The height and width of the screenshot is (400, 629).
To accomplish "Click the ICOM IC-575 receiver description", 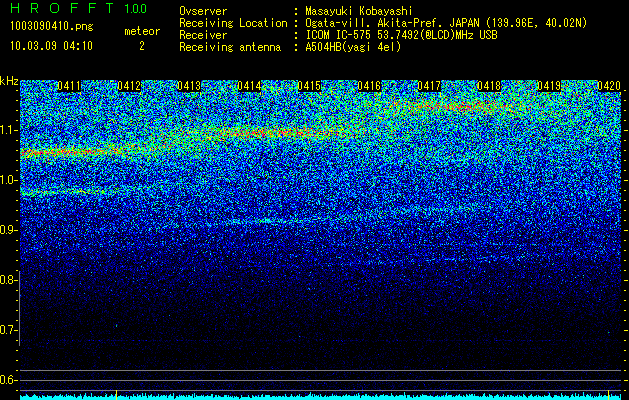I will 401,35.
